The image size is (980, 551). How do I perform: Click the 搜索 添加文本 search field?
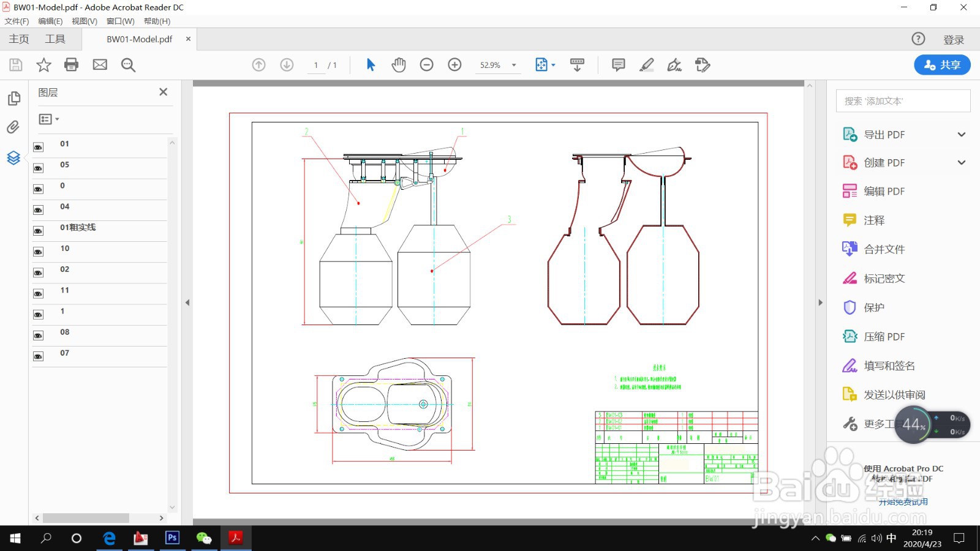[x=903, y=101]
